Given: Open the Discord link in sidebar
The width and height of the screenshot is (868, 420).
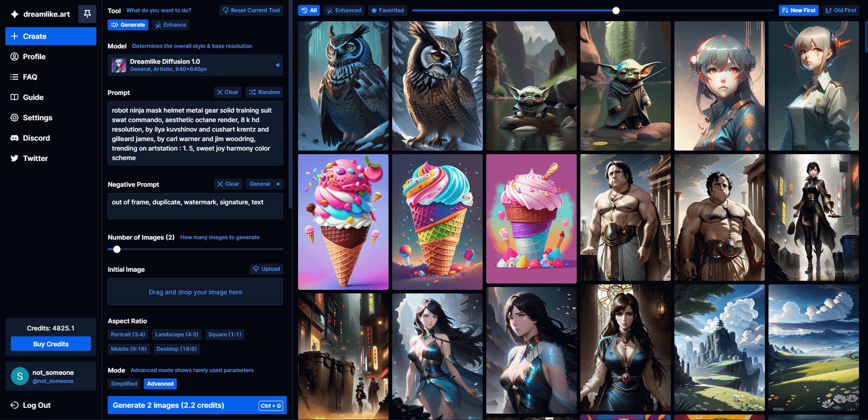Looking at the screenshot, I should 36,138.
